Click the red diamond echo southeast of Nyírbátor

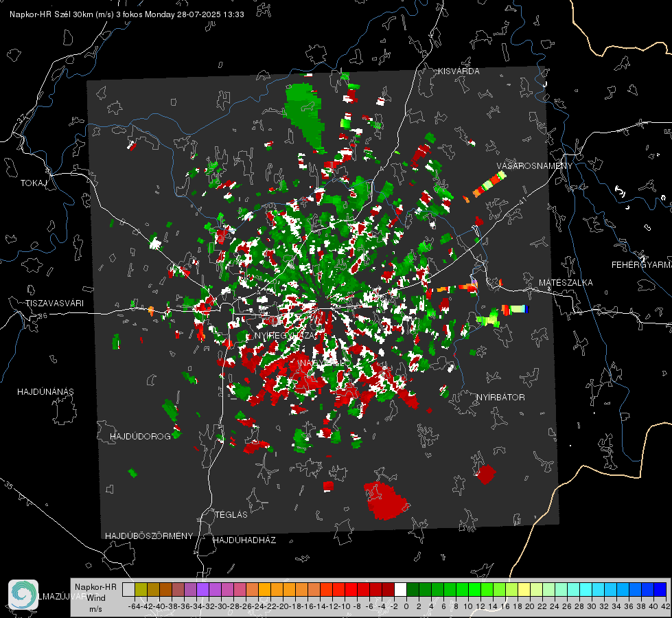click(x=486, y=474)
